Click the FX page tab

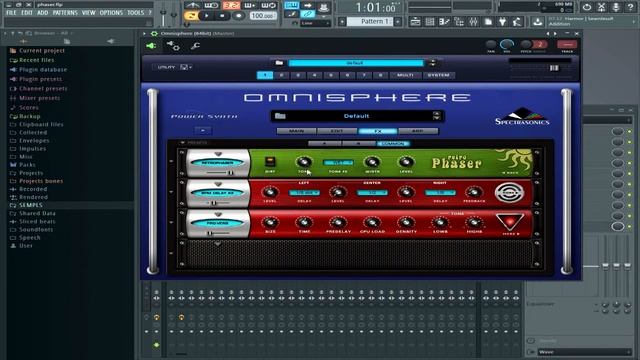pos(378,131)
